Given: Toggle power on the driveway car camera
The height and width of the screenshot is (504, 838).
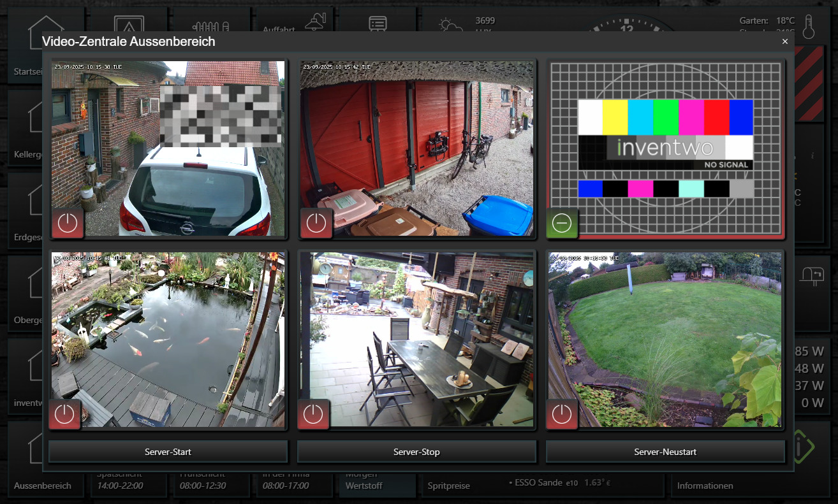Looking at the screenshot, I should pyautogui.click(x=67, y=223).
